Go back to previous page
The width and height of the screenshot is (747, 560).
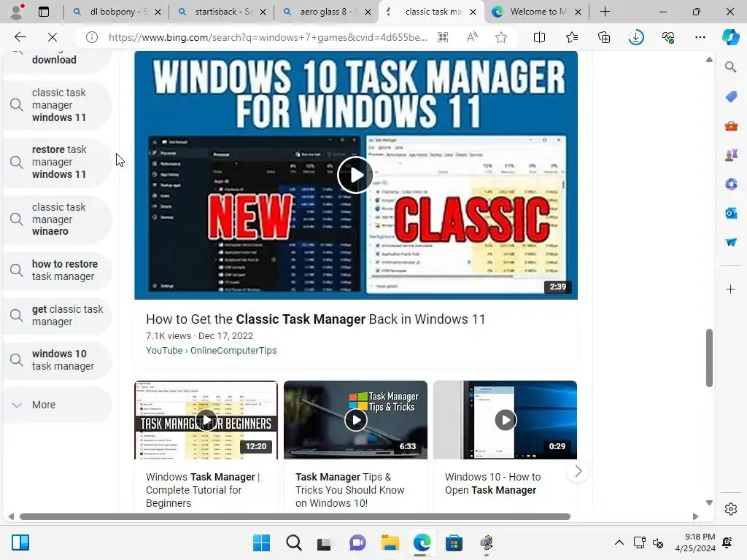[x=20, y=37]
